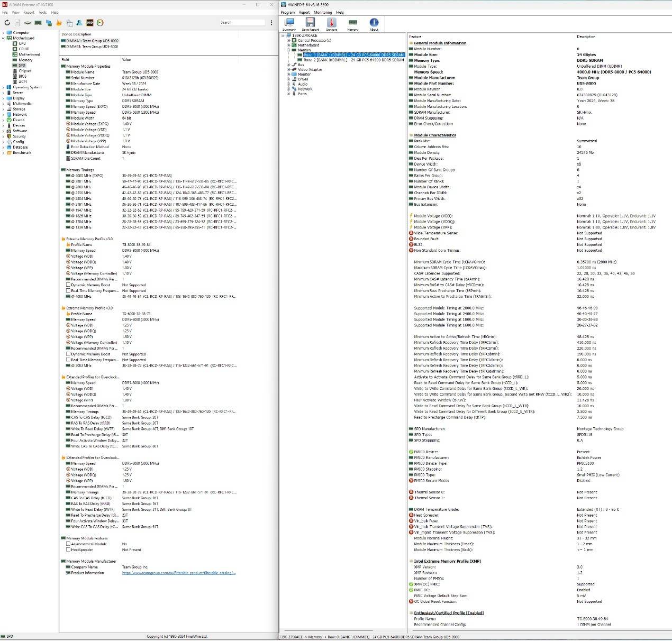672x641 pixels.
Task: Open the OSD panel icon in AIDA64
Action: click(x=89, y=23)
